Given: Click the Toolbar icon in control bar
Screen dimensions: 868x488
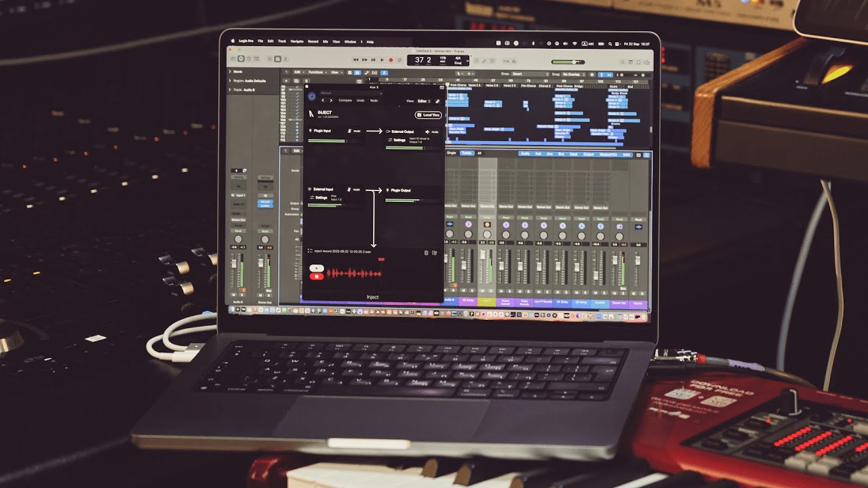Looking at the screenshot, I should pyautogui.click(x=256, y=59).
